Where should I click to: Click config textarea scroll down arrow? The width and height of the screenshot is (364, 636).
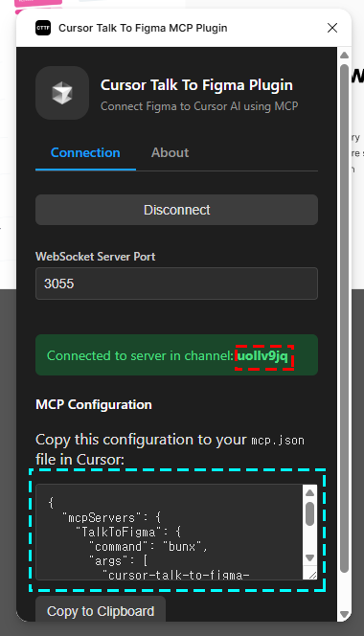pos(309,557)
